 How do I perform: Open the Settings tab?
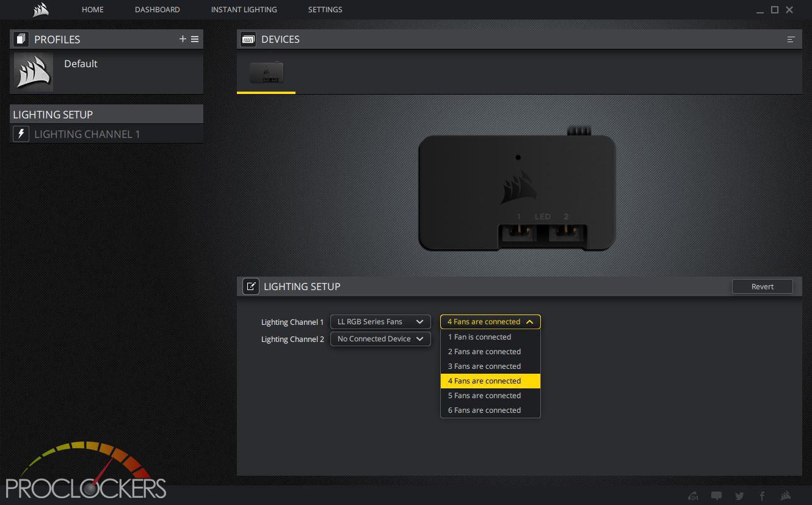click(325, 9)
